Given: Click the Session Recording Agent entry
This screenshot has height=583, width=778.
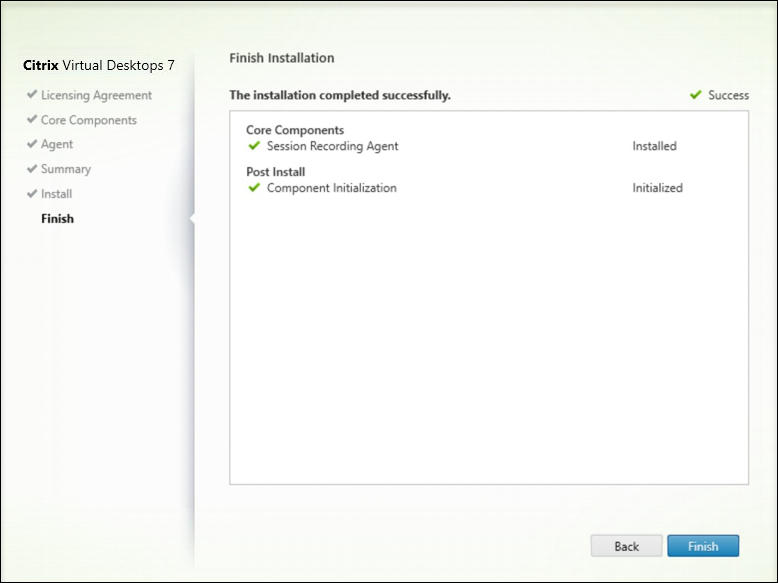Looking at the screenshot, I should (332, 146).
